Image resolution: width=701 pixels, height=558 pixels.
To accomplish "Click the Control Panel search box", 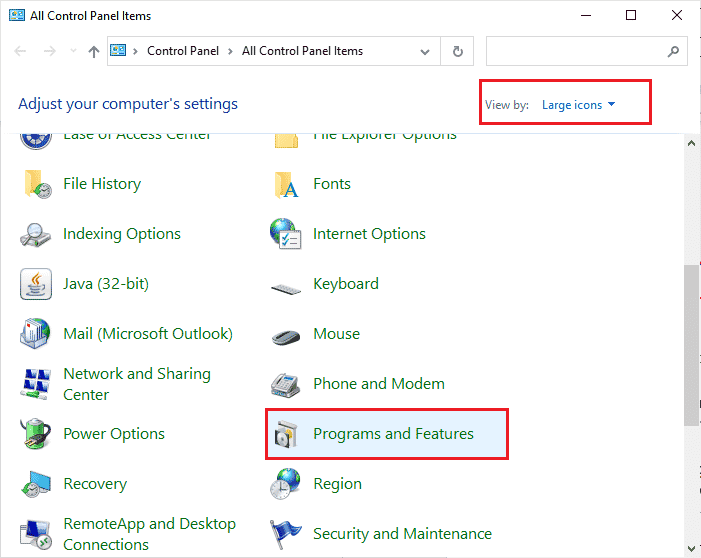I will pyautogui.click(x=587, y=51).
